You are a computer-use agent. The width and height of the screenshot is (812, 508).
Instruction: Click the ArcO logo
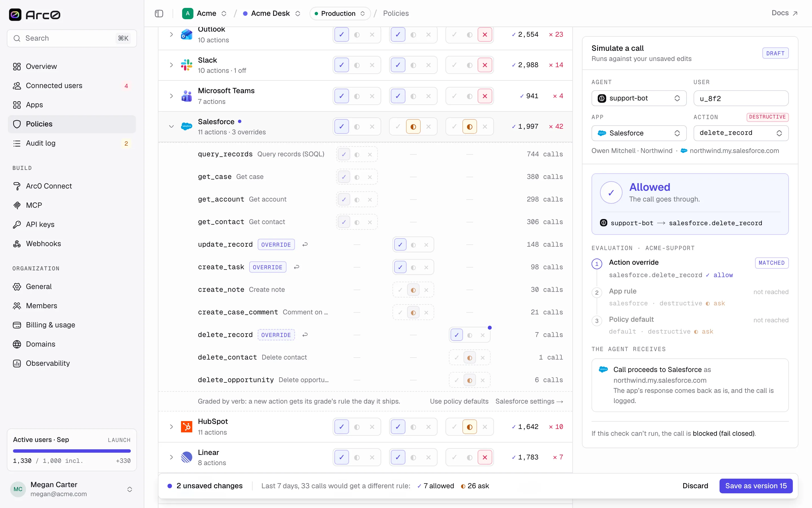35,14
